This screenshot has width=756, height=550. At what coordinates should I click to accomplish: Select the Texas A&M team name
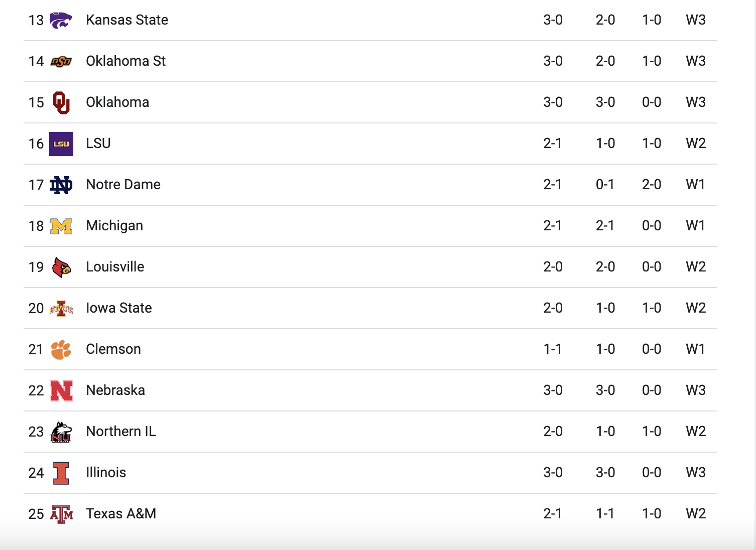121,514
